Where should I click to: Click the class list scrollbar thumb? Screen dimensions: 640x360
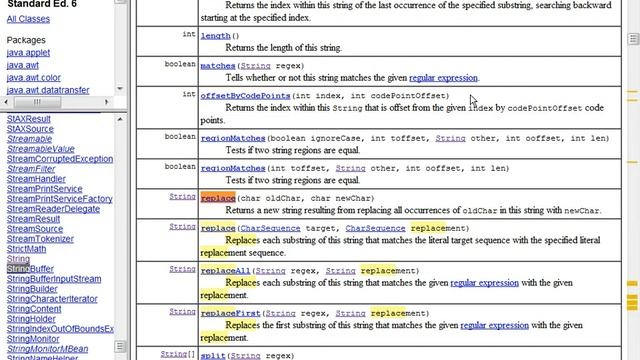point(120,347)
